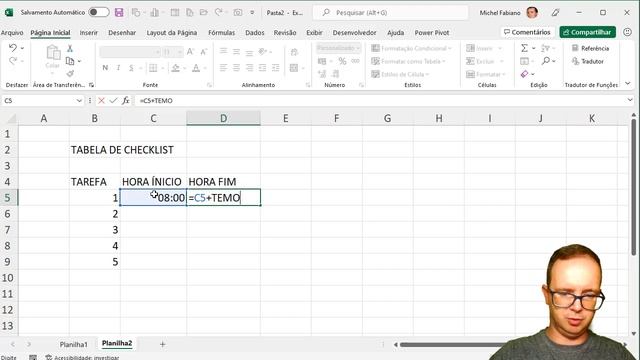640x360 pixels.
Task: Click the Undo arrow icon
Action: 12,48
